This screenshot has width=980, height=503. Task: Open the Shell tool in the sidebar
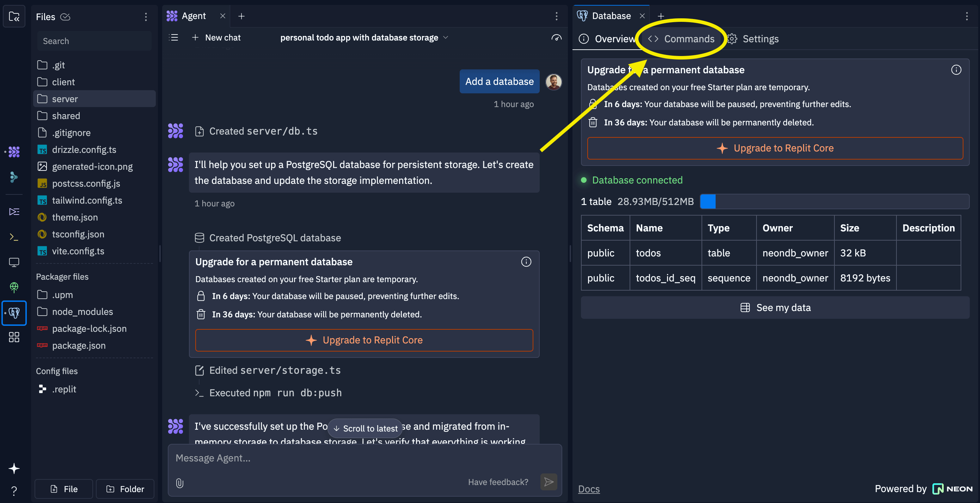tap(14, 237)
